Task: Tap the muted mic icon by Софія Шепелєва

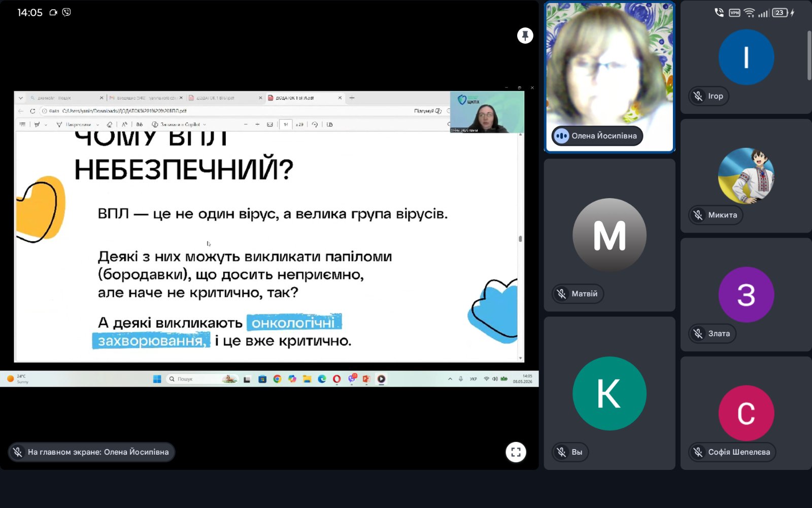Action: coord(698,452)
